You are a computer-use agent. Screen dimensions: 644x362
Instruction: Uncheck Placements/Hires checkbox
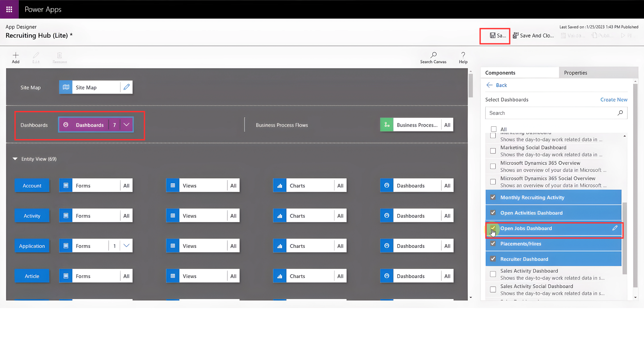point(493,243)
